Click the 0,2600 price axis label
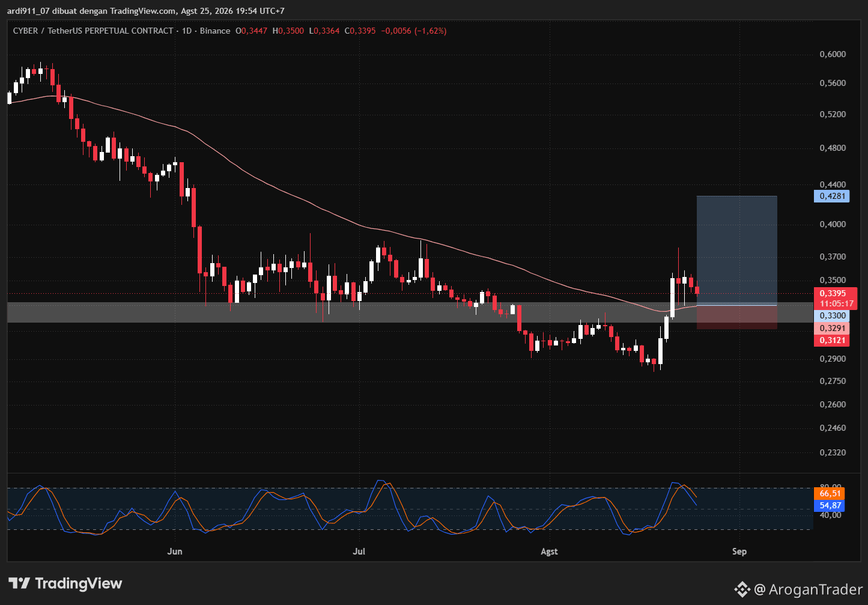 [833, 405]
